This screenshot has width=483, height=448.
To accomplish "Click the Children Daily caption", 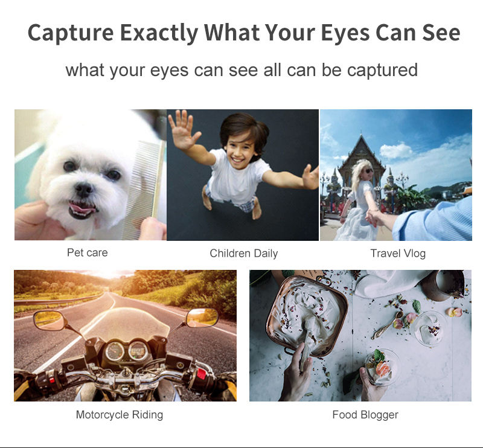I will 244,253.
